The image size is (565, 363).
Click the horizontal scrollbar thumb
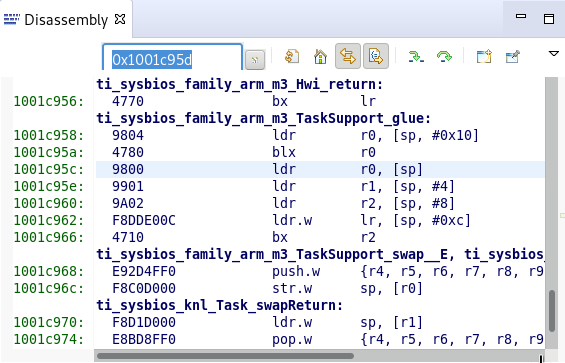coord(225,356)
